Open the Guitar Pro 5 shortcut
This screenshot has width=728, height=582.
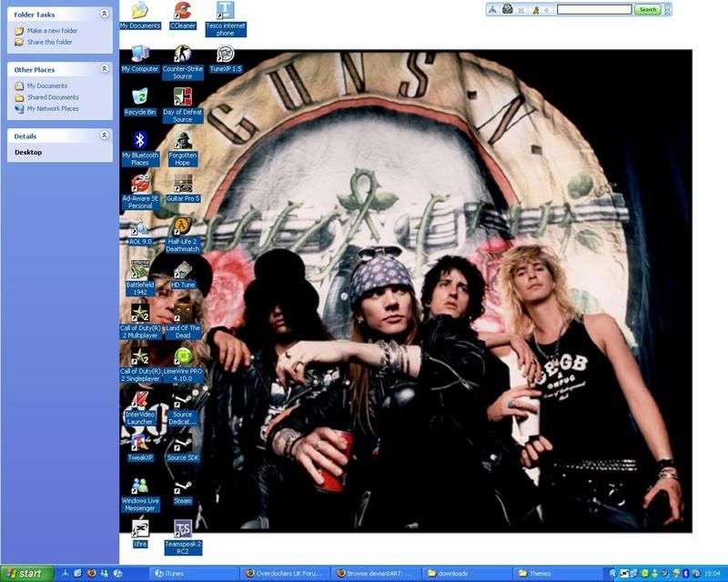[183, 184]
